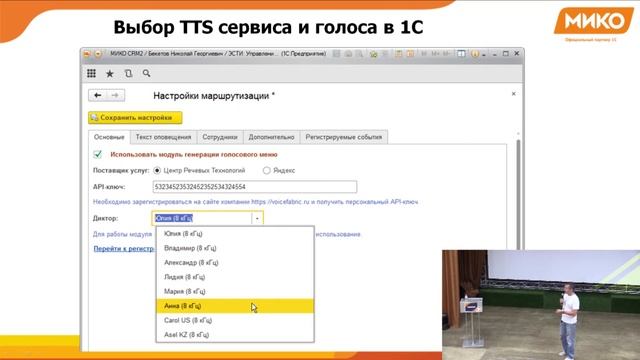Click the print preview icon in title bar
The width and height of the screenshot is (640, 360).
(360, 54)
